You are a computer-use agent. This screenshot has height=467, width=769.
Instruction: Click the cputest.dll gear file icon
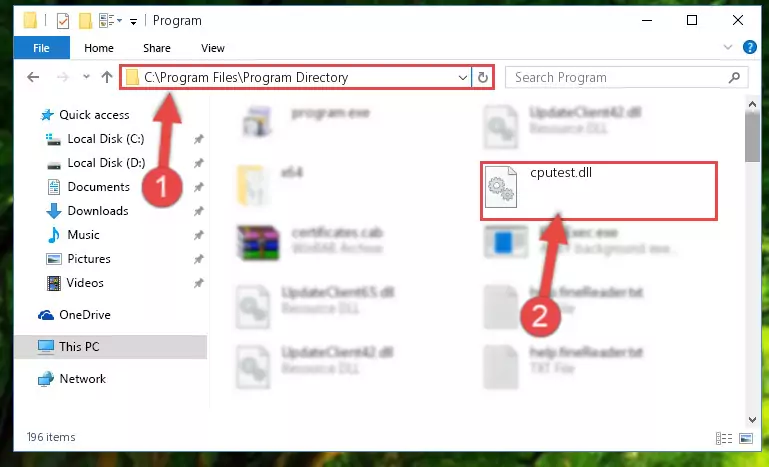(500, 187)
